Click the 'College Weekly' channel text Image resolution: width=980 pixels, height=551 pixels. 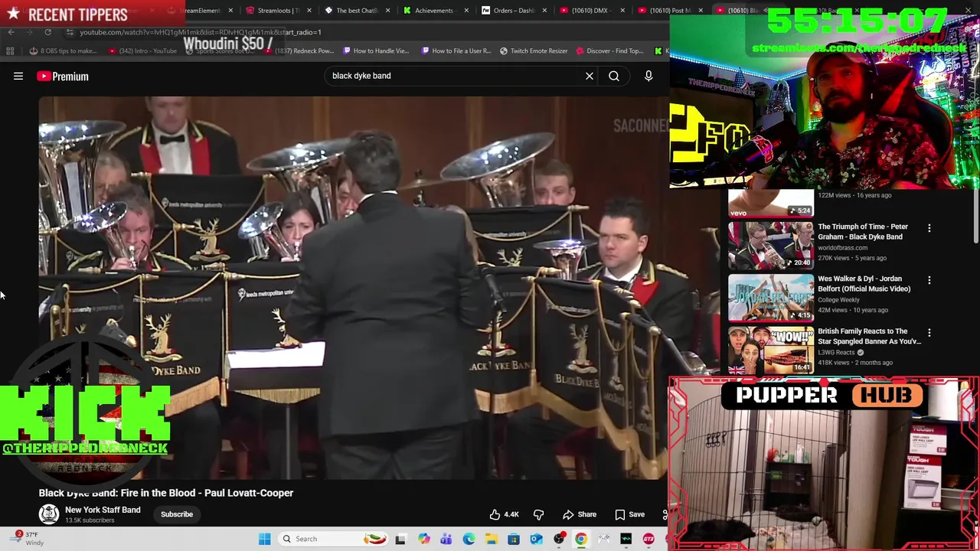838,300
